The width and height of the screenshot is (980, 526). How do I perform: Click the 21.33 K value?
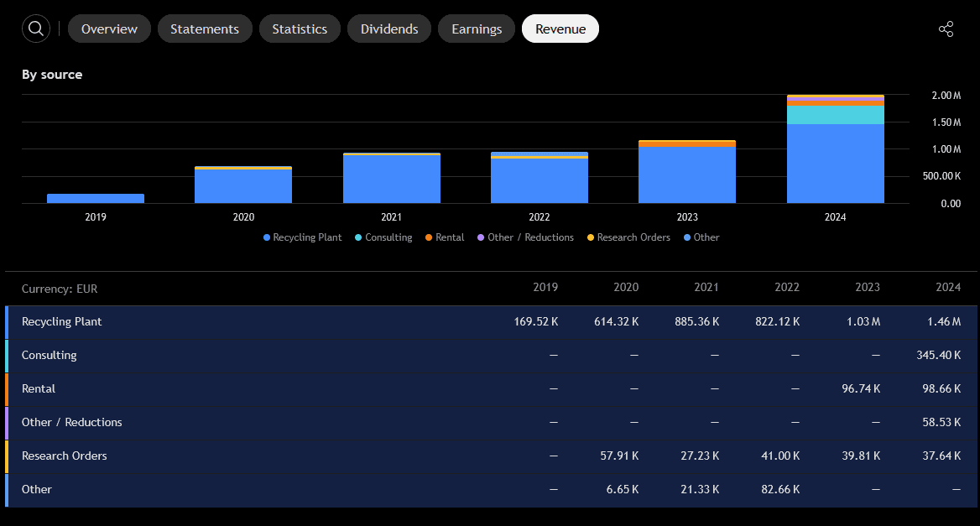[x=700, y=490]
